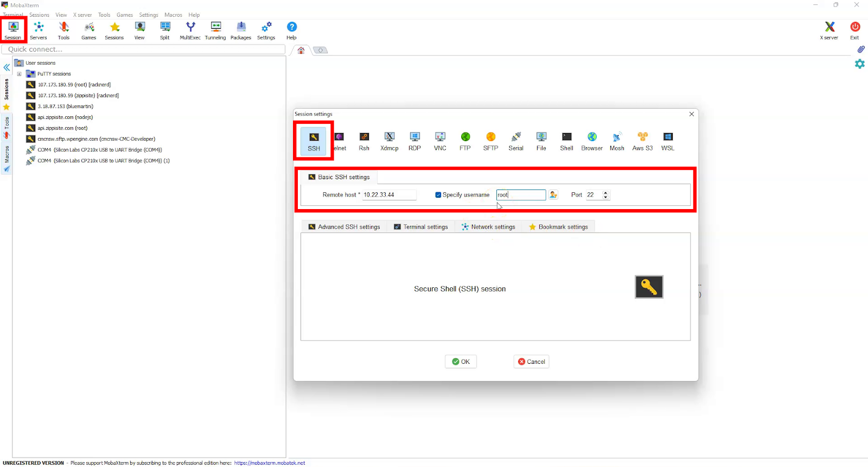Click the Tunneling toolbar icon
This screenshot has height=467, width=868.
[215, 30]
